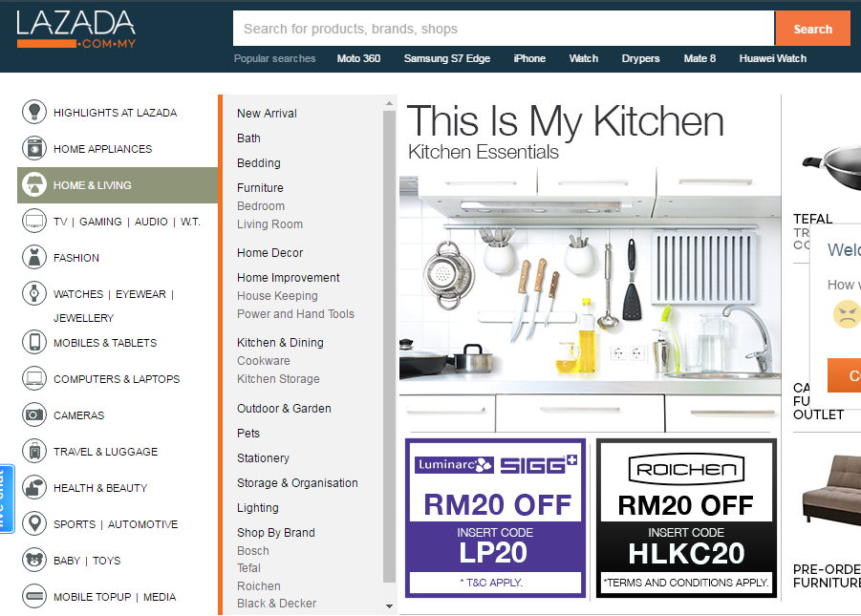
Task: Click the Mobiles & Tablets phone icon
Action: click(34, 342)
